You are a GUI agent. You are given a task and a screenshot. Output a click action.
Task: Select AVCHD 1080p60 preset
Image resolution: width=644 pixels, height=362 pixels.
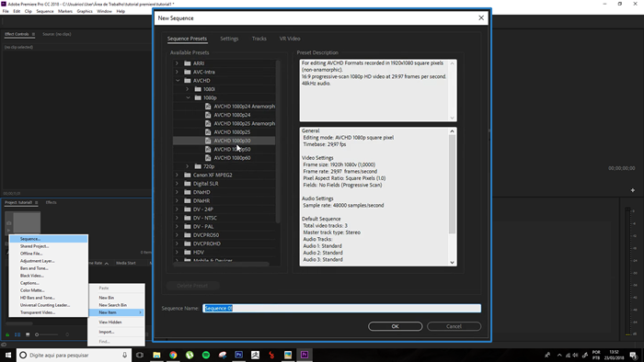[x=232, y=158]
